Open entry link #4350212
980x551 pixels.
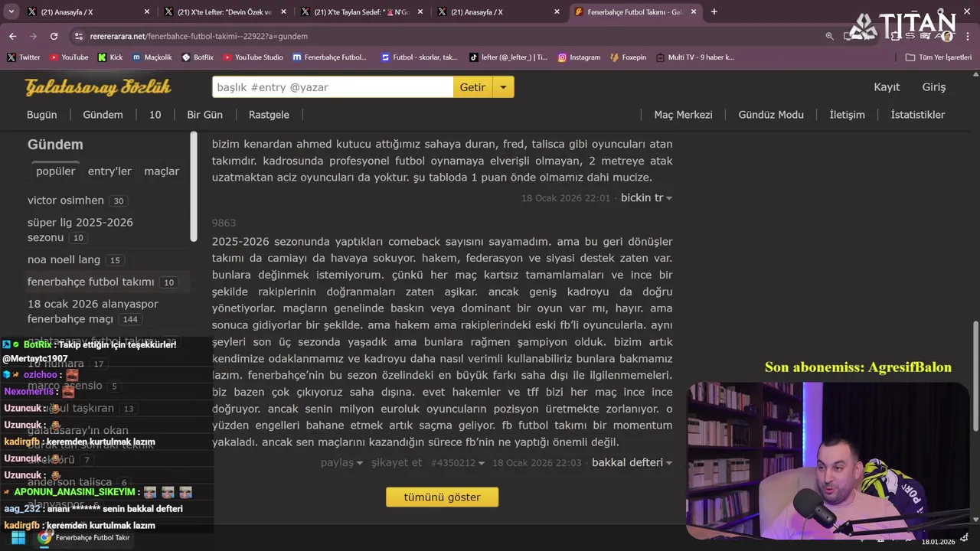(453, 463)
